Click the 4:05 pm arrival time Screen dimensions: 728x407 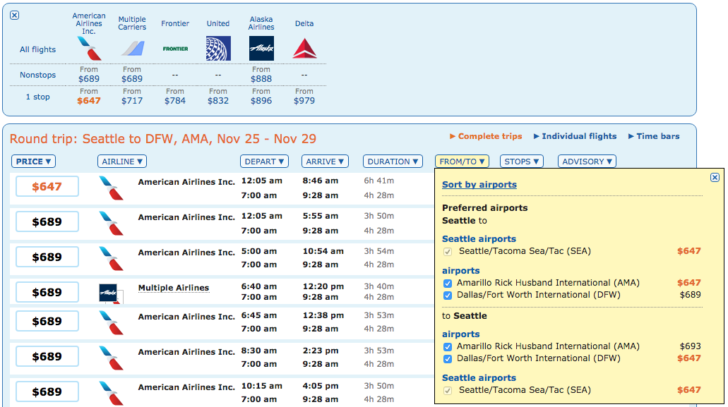click(x=322, y=386)
